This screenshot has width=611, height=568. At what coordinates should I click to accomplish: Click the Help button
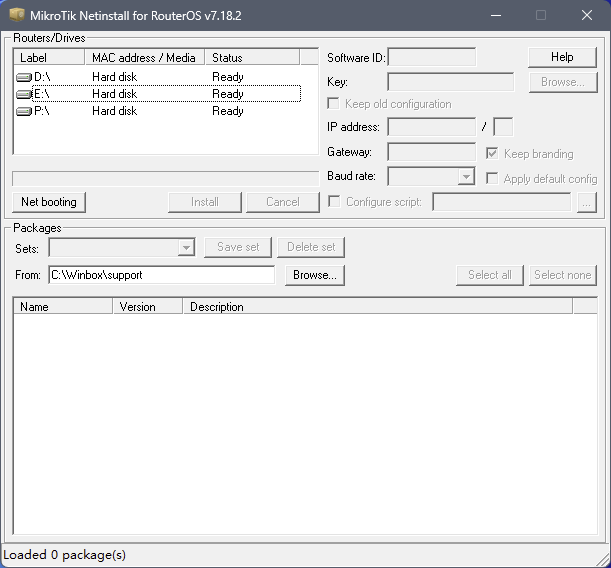[562, 57]
